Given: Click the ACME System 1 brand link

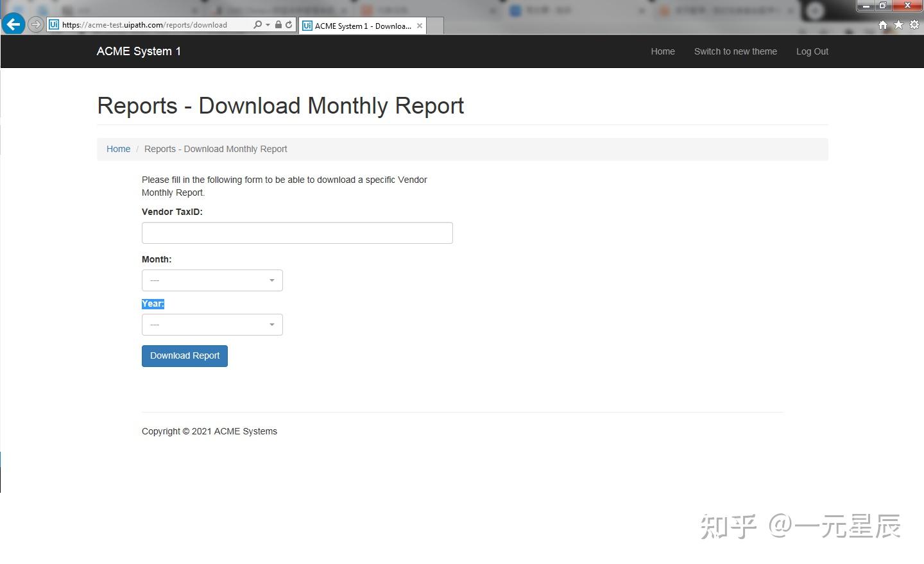Looking at the screenshot, I should coord(139,51).
